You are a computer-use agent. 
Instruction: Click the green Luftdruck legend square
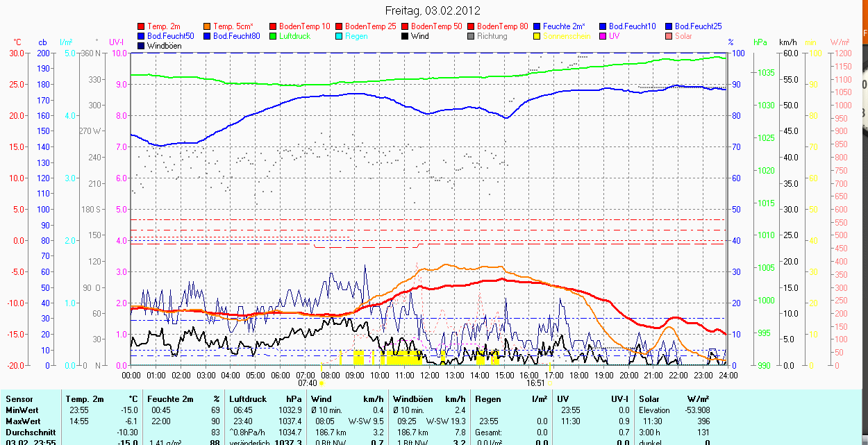point(274,36)
